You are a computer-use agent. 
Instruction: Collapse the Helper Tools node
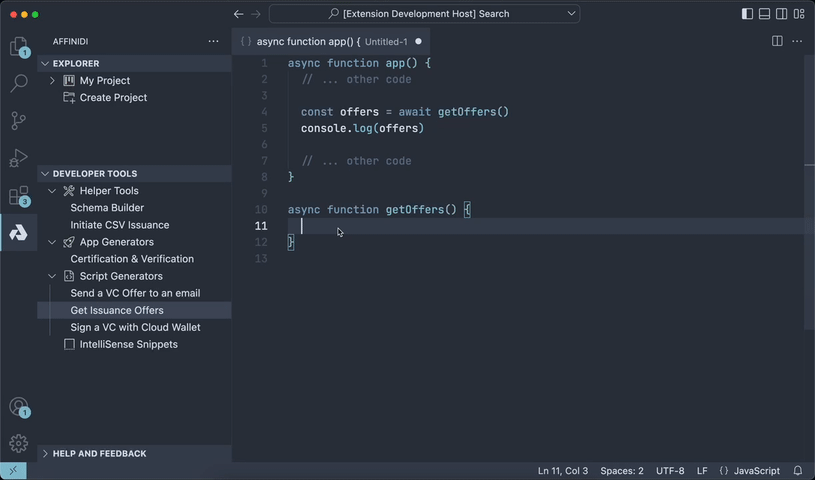pos(52,191)
